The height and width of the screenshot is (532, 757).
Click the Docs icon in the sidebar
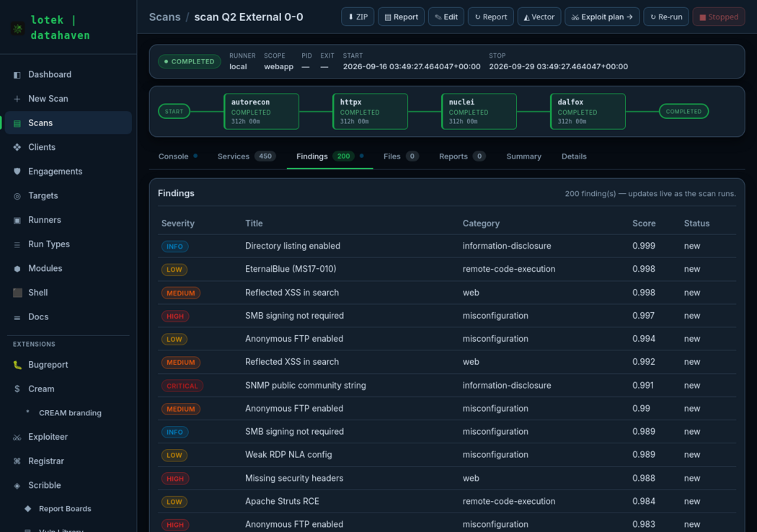tap(17, 317)
